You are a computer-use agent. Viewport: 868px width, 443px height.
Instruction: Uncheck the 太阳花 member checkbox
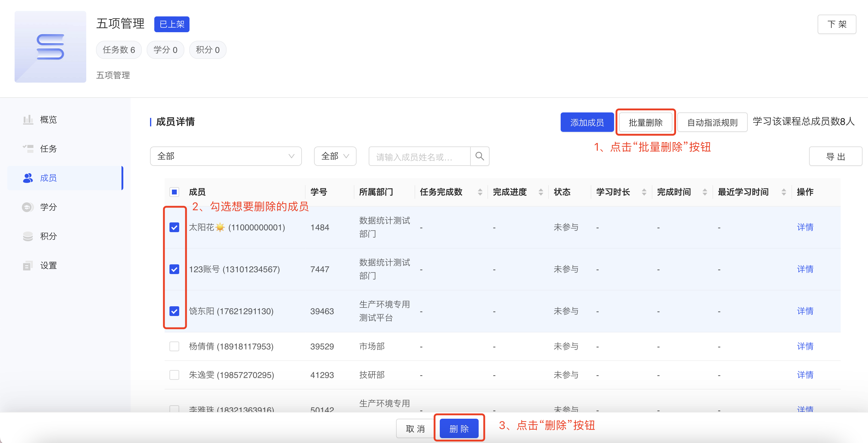(x=174, y=227)
